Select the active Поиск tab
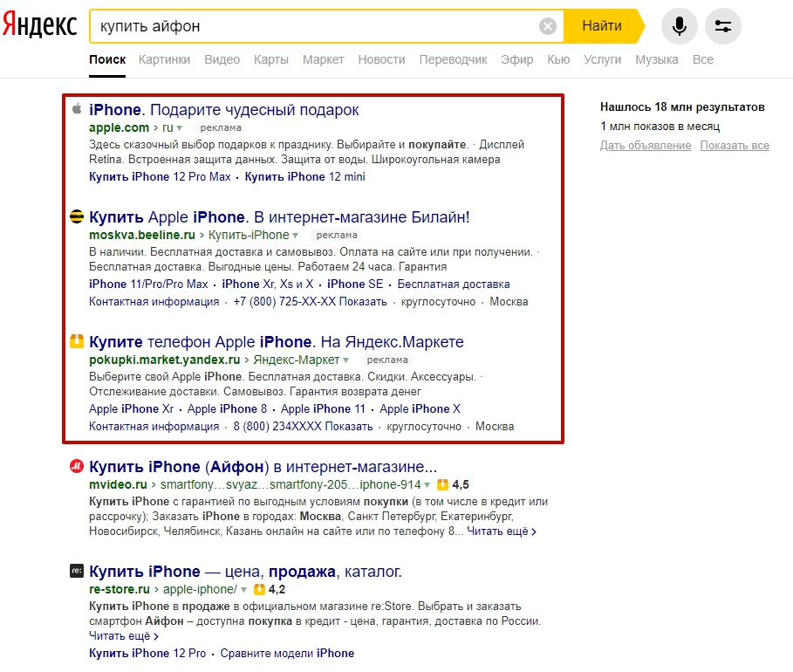Viewport: 793px width, 672px height. tap(107, 59)
